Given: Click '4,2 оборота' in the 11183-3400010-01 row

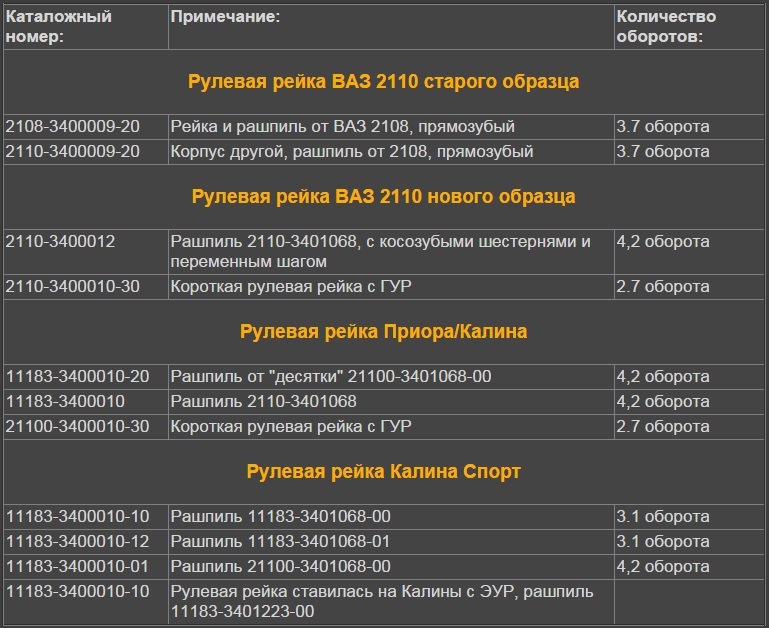Looking at the screenshot, I should pos(663,567).
